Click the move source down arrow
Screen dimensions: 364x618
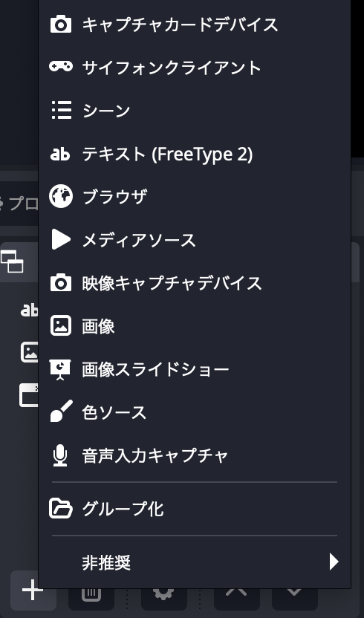pyautogui.click(x=295, y=595)
